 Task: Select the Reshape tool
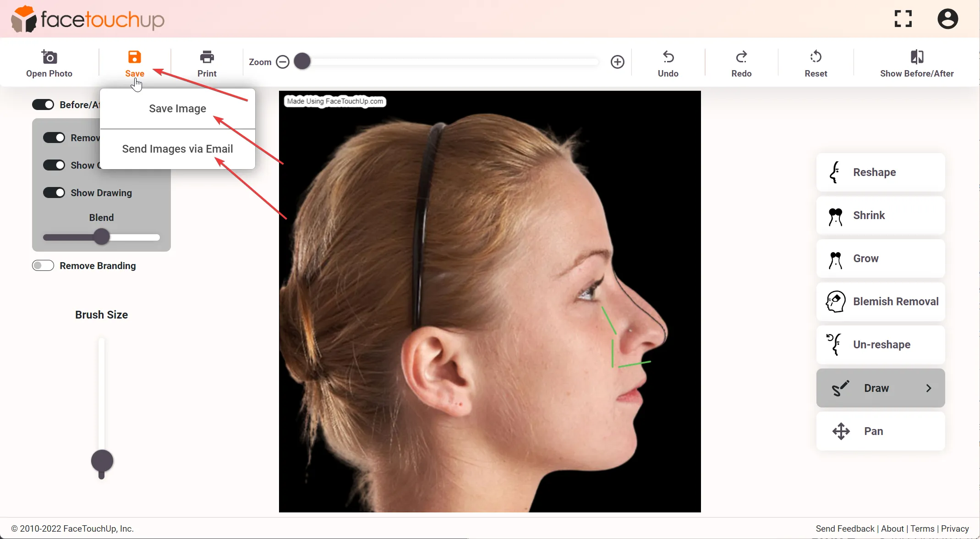coord(880,172)
